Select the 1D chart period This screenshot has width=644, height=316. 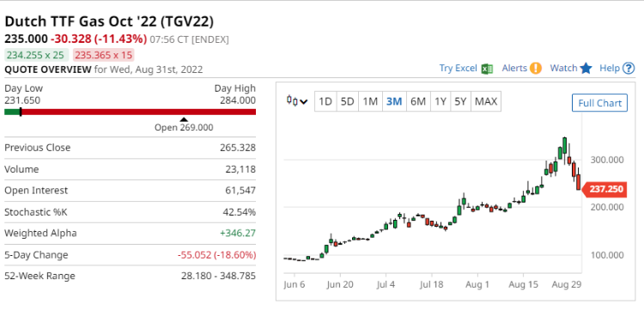pos(325,101)
